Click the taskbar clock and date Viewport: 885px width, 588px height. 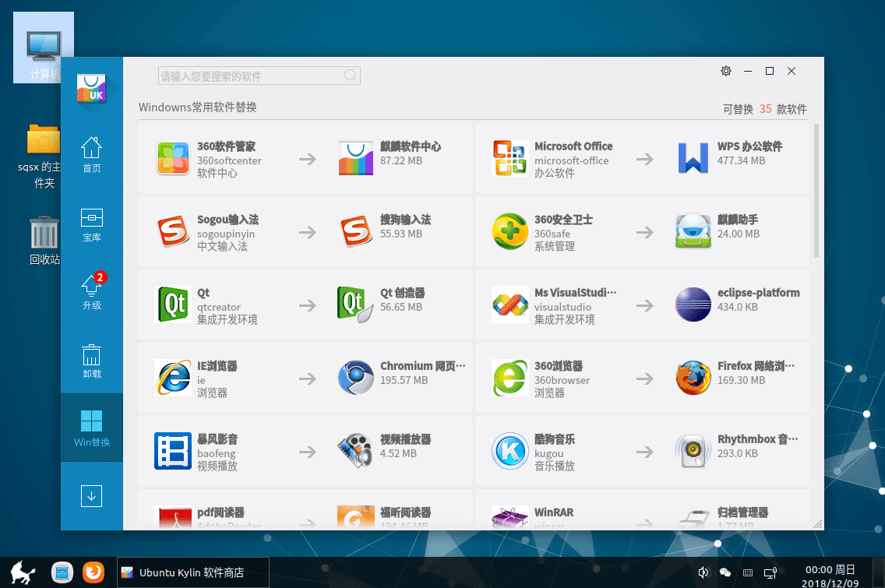tap(830, 576)
